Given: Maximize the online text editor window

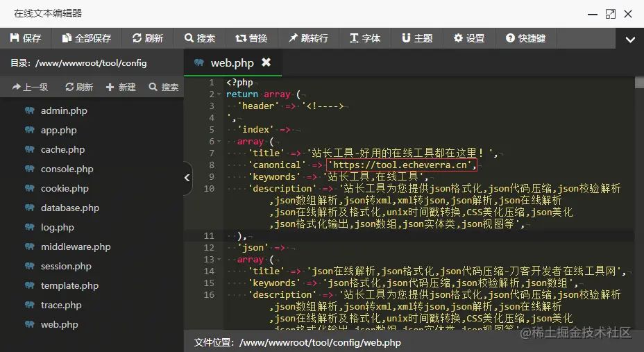Looking at the screenshot, I should [611, 15].
